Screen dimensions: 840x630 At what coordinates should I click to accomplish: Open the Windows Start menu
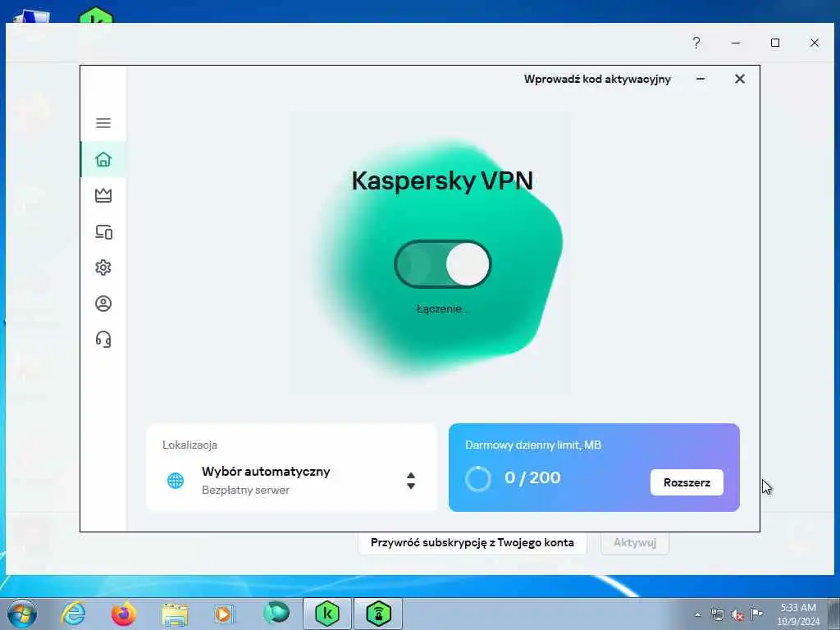coord(22,614)
